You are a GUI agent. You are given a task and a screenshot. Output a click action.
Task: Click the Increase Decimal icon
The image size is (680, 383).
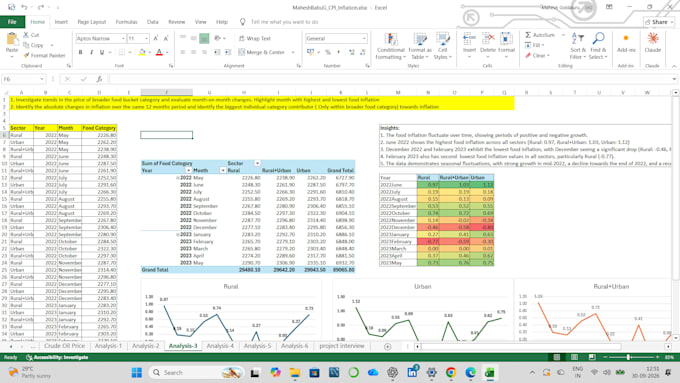pos(352,52)
